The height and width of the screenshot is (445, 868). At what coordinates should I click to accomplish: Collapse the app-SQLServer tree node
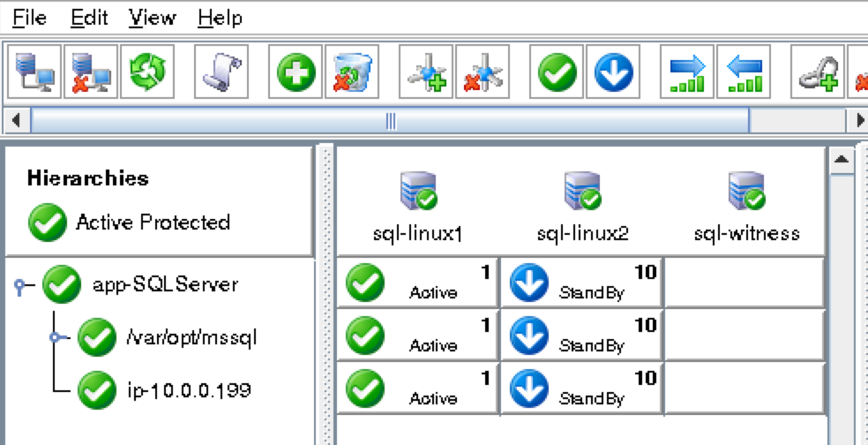click(x=19, y=286)
